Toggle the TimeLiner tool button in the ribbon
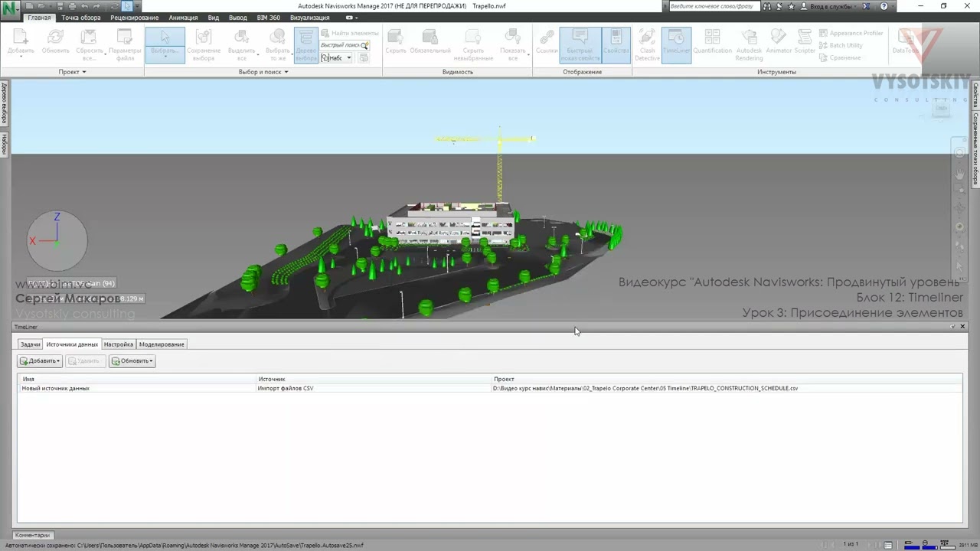980x551 pixels. [676, 45]
